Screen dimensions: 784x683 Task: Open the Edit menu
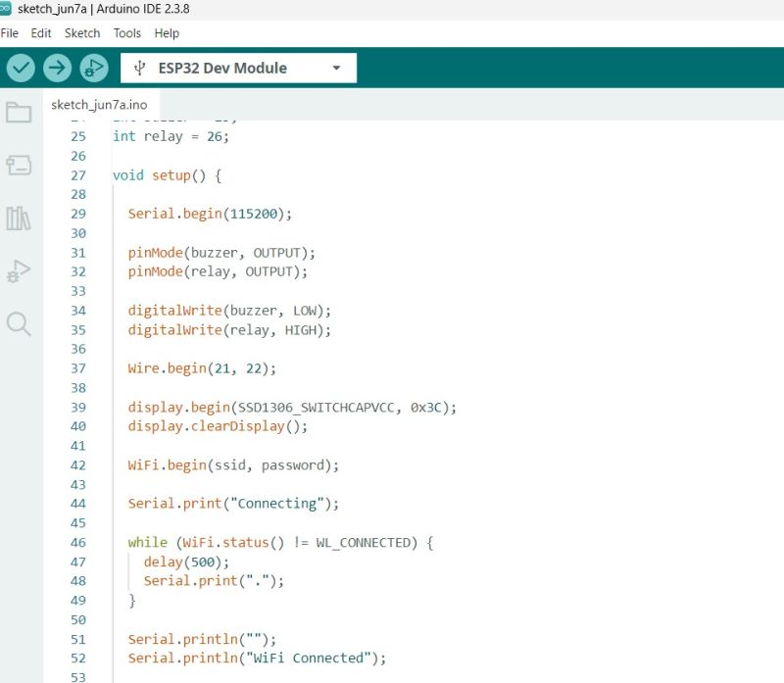[41, 33]
